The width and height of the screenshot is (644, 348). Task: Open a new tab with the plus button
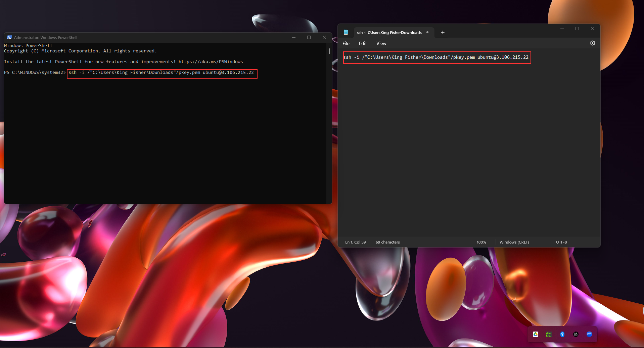click(x=443, y=32)
